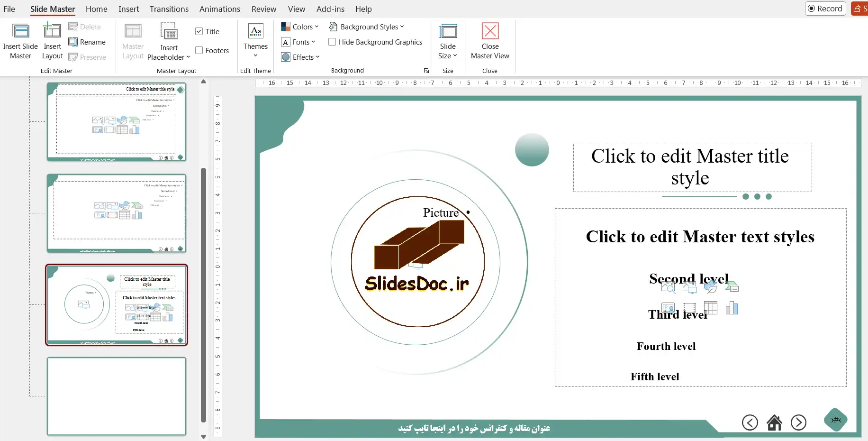This screenshot has width=868, height=441.
Task: Expand the Background Styles dropdown
Action: pos(367,27)
